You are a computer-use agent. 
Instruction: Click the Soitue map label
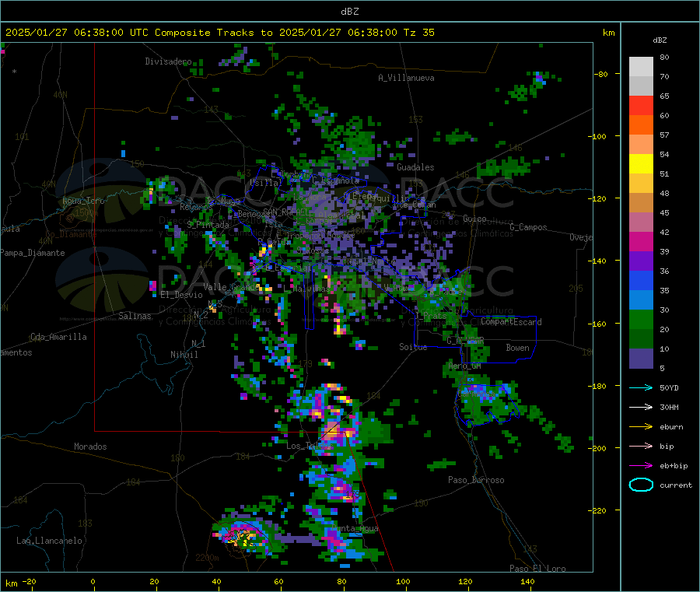pos(413,347)
